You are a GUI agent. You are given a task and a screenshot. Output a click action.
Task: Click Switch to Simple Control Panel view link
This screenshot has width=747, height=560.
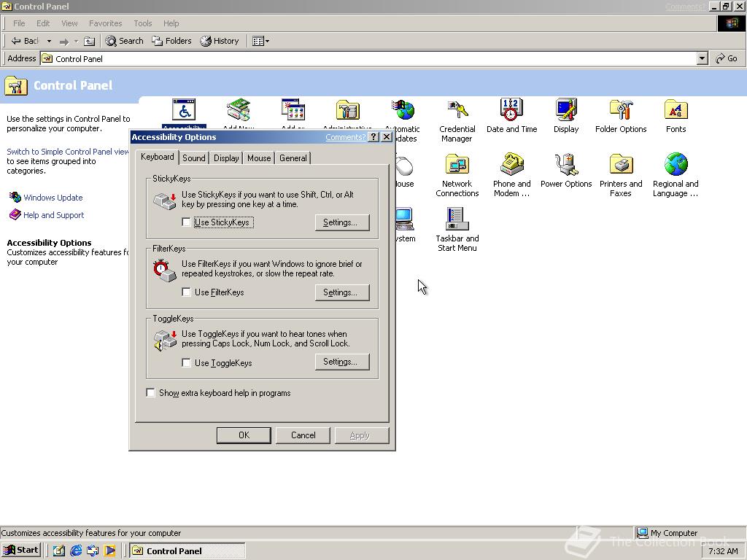click(68, 152)
